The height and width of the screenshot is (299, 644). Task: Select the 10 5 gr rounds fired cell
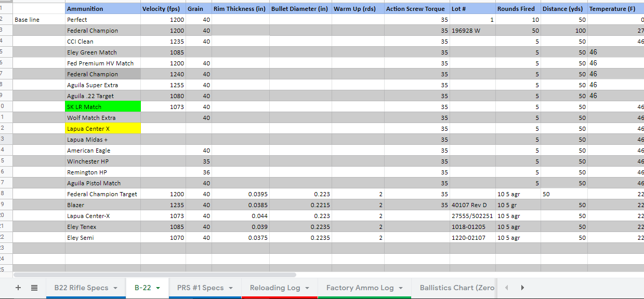[x=518, y=205]
